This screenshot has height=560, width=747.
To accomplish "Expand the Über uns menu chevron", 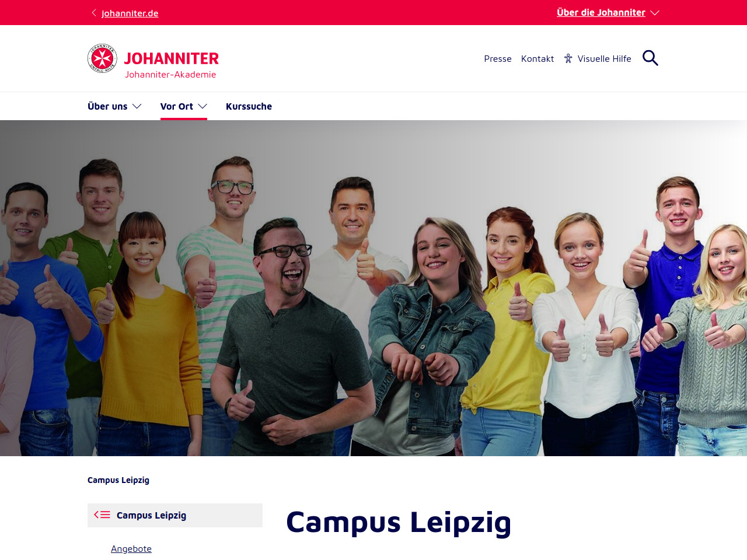I will [137, 106].
